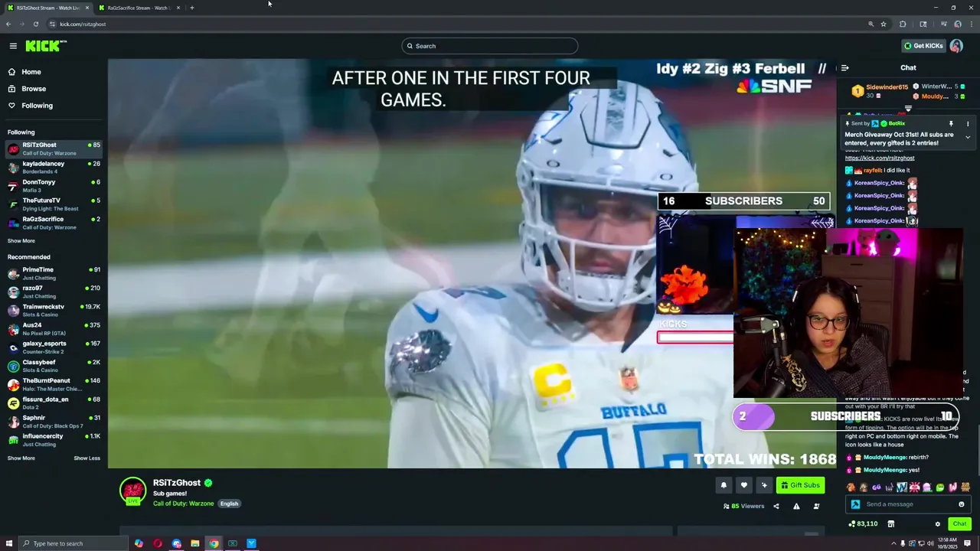Expand Show More under Following

(x=21, y=241)
